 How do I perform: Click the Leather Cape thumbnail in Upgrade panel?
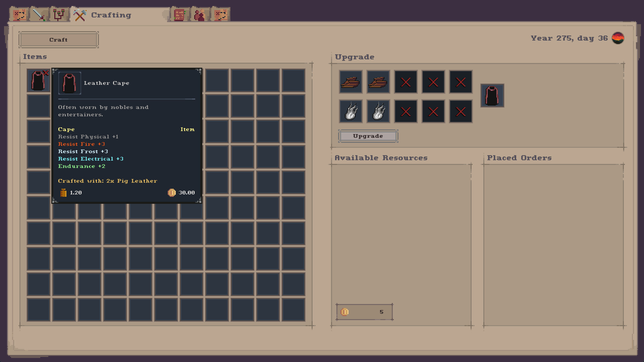[492, 96]
